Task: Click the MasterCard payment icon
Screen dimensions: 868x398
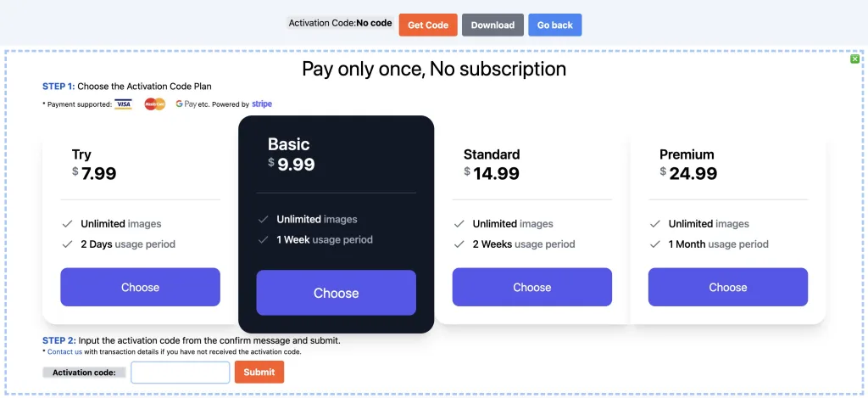Action: coord(154,104)
